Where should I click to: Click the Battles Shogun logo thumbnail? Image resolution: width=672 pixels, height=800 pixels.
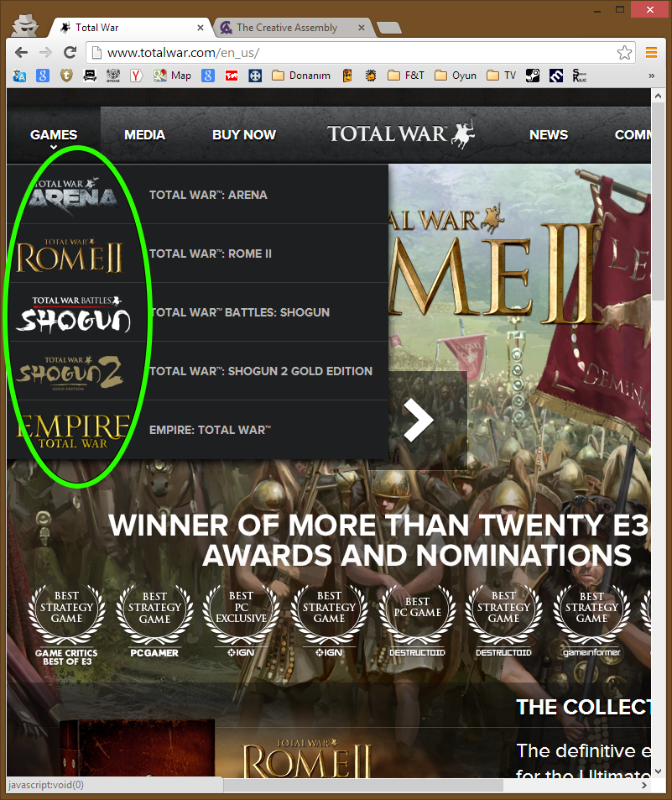(74, 314)
